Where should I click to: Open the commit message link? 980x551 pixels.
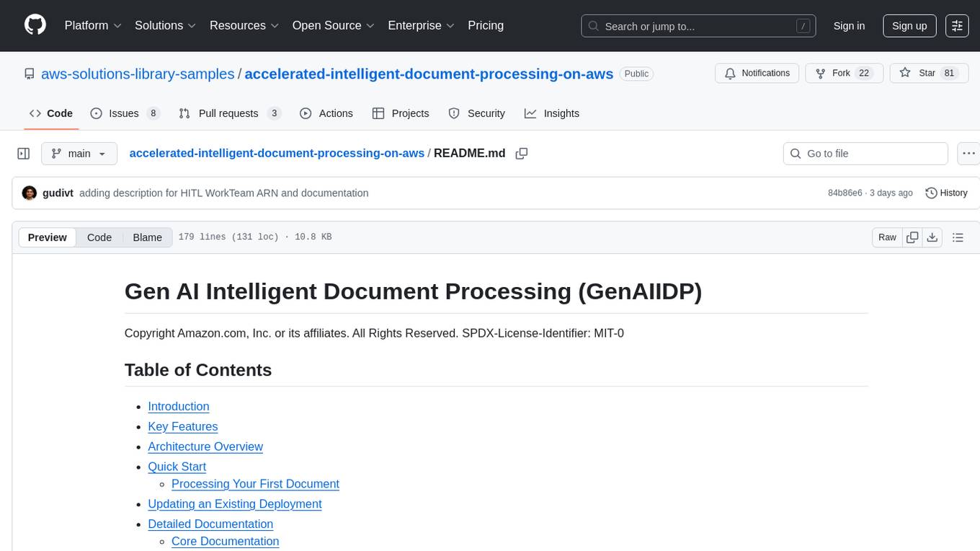point(223,193)
